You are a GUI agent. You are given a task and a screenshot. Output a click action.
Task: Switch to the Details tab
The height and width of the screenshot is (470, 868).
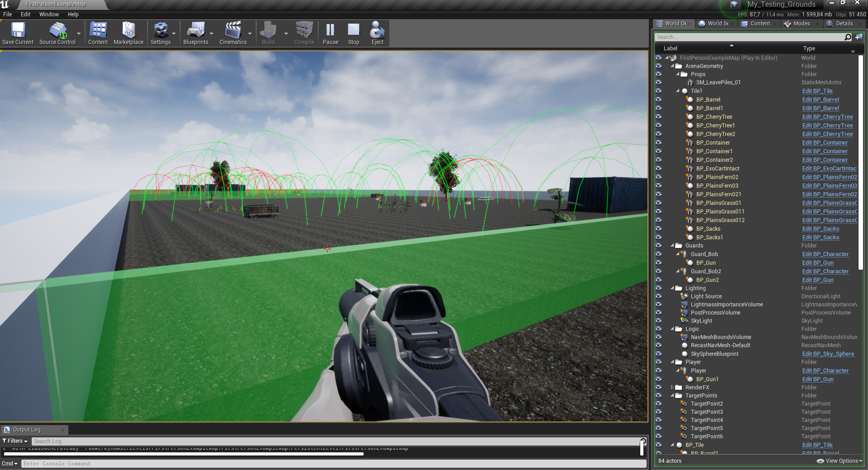pyautogui.click(x=844, y=24)
